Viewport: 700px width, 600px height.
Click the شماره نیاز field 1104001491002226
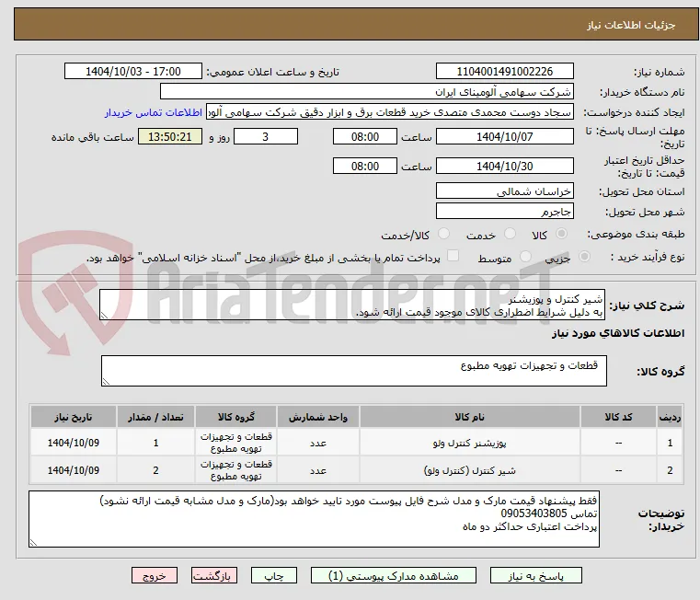[x=504, y=72]
